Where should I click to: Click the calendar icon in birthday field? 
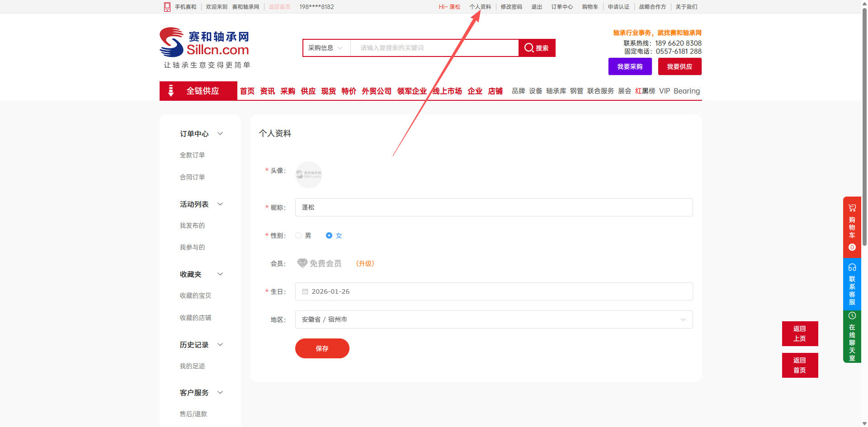[x=305, y=291]
